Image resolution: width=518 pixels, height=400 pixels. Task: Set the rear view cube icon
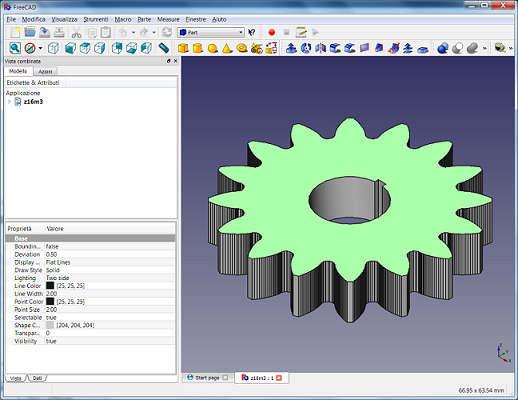[x=117, y=48]
